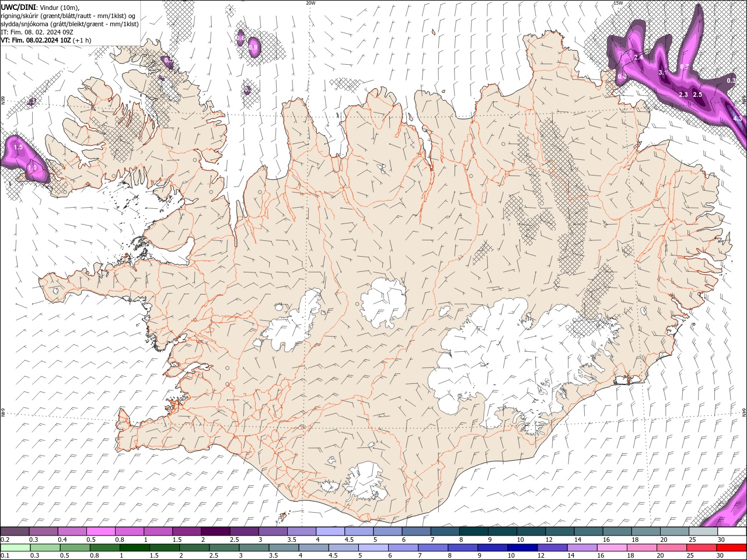Select the bottom-row 12 violet swatch

[x=552, y=548]
